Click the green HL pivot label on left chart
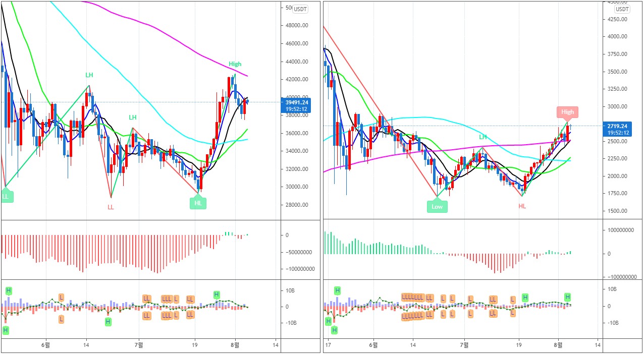644x354 pixels. point(198,203)
